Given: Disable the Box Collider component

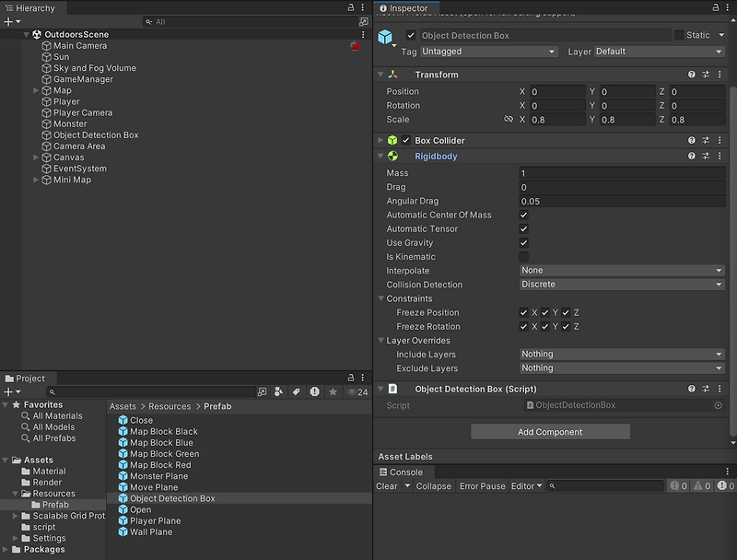Looking at the screenshot, I should tap(406, 140).
